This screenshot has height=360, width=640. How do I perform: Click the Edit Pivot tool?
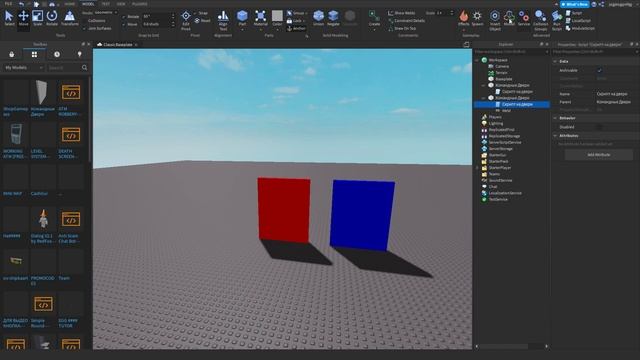[186, 20]
